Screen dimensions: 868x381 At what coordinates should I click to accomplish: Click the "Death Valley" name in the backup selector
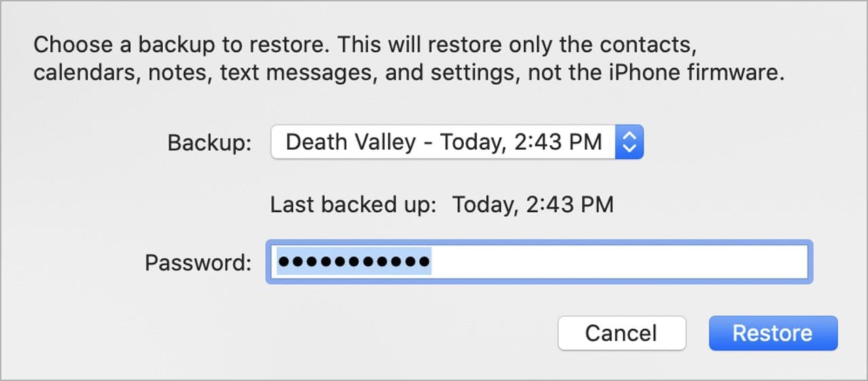point(351,142)
